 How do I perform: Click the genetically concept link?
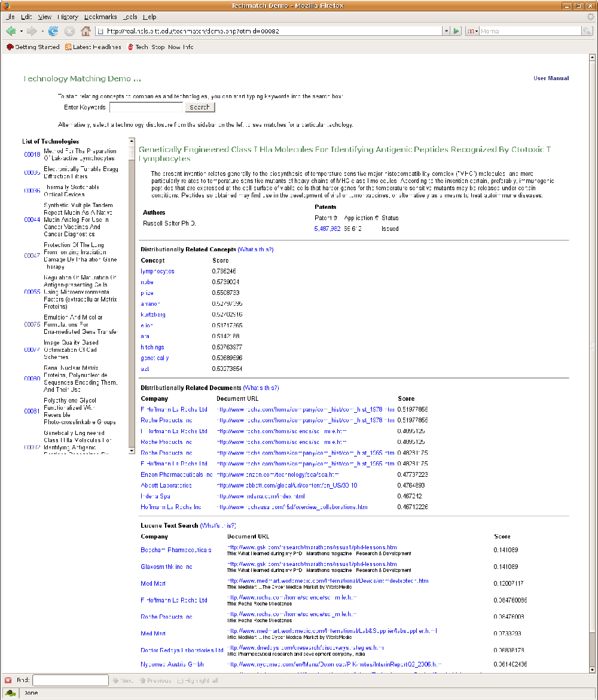click(x=155, y=358)
